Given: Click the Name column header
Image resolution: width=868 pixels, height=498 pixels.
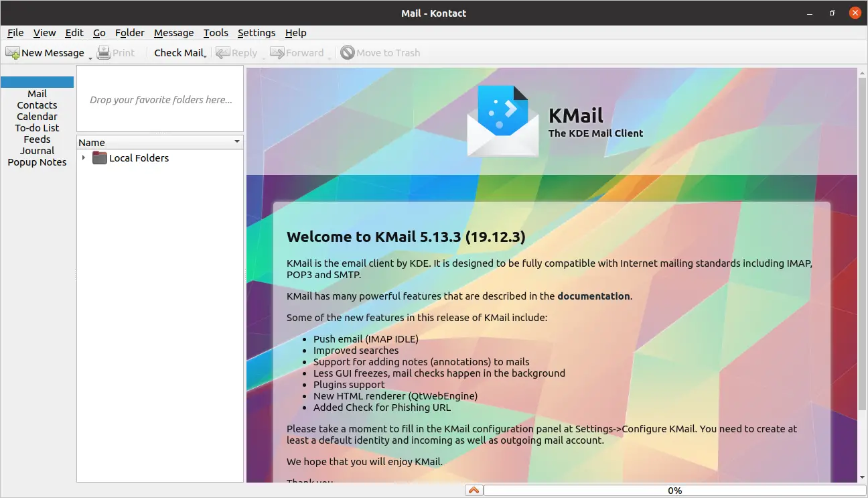Looking at the screenshot, I should pos(159,142).
